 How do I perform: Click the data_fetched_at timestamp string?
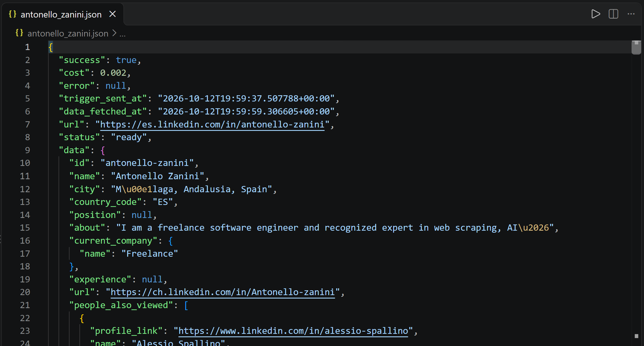point(246,111)
